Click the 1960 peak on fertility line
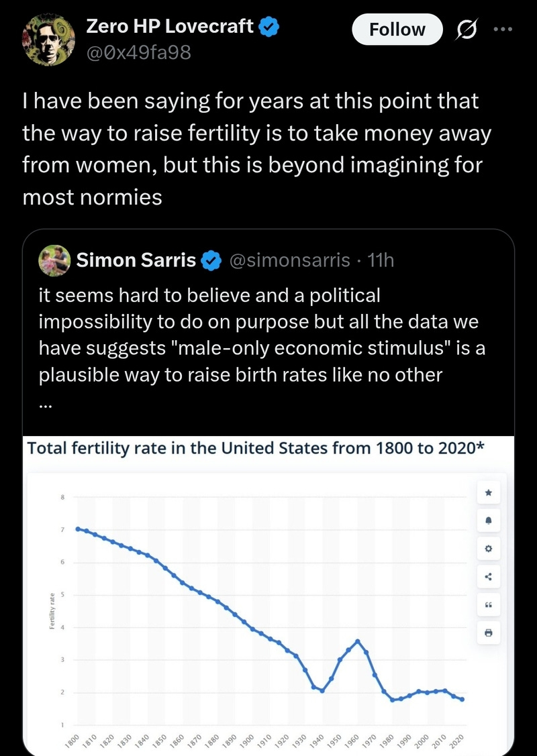Screen dimensions: 537x756 point(358,641)
